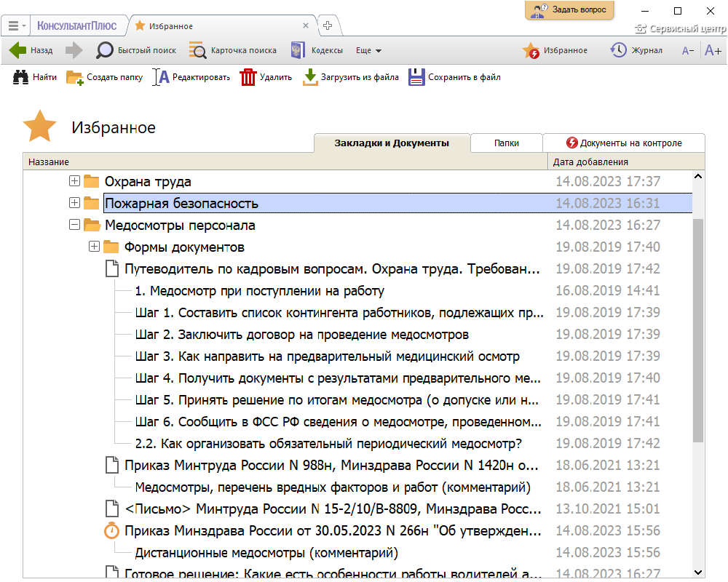Screen dimensions: 728x582
Task: Select Пожарная безопасность row
Action: click(x=398, y=203)
